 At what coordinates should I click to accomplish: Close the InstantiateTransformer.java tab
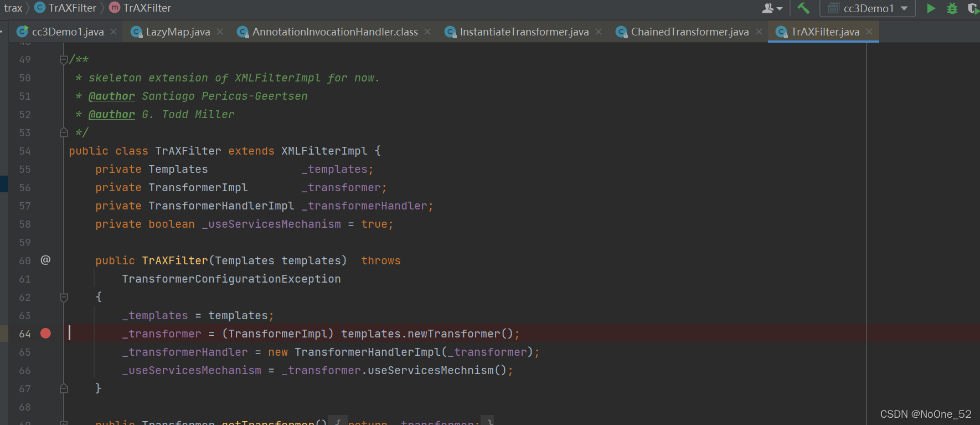pyautogui.click(x=599, y=32)
